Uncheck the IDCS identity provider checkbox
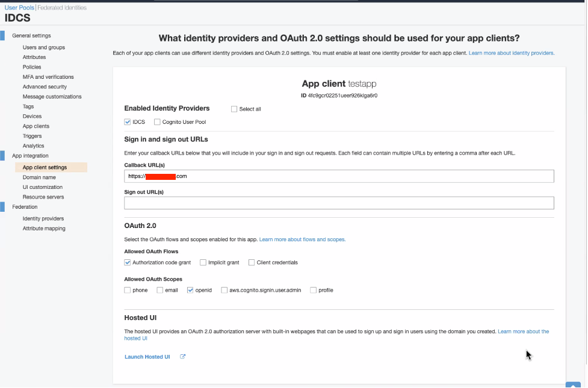 (x=128, y=122)
